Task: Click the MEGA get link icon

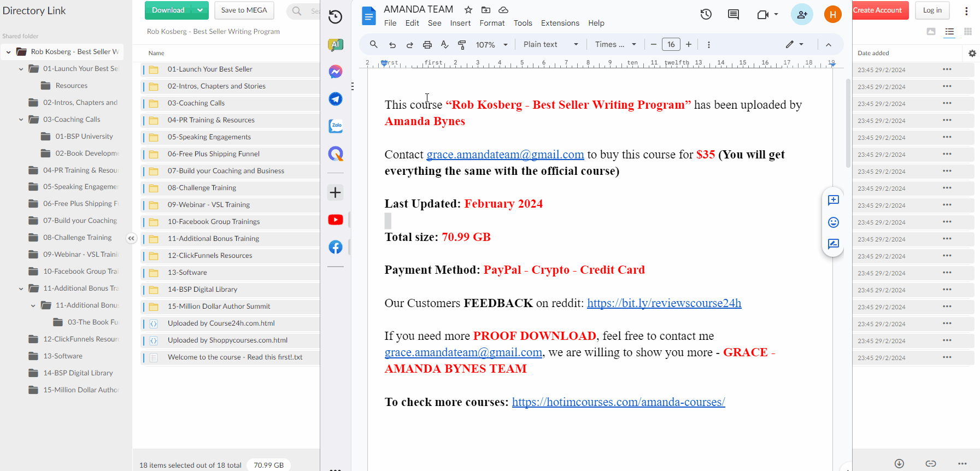Action: click(x=931, y=463)
